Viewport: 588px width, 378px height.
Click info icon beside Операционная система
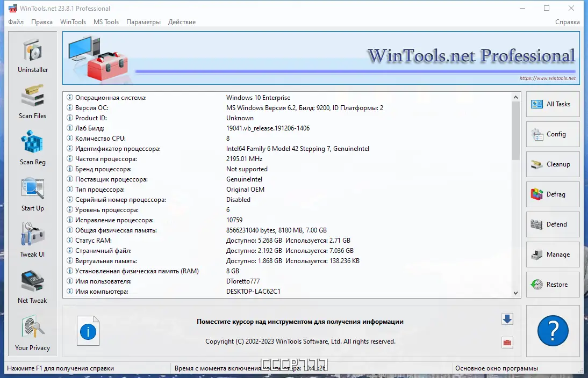click(x=70, y=97)
